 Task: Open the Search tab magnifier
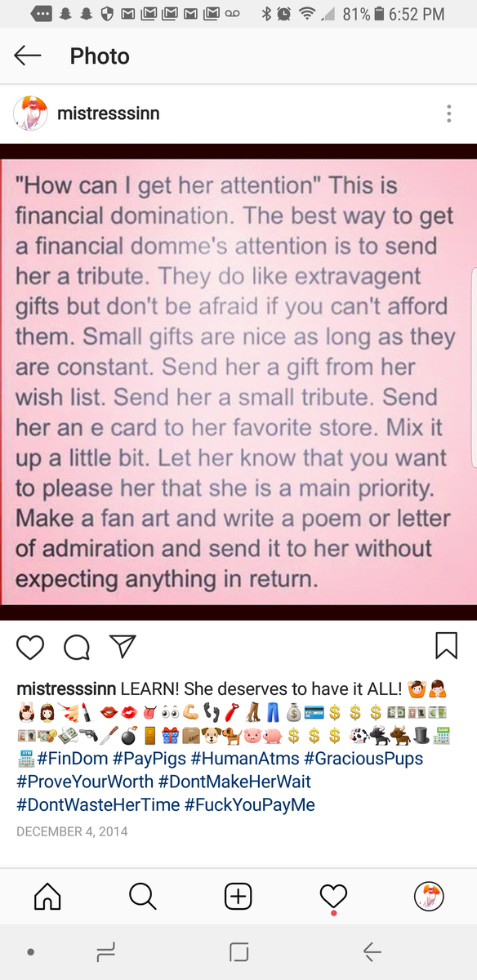coord(143,896)
